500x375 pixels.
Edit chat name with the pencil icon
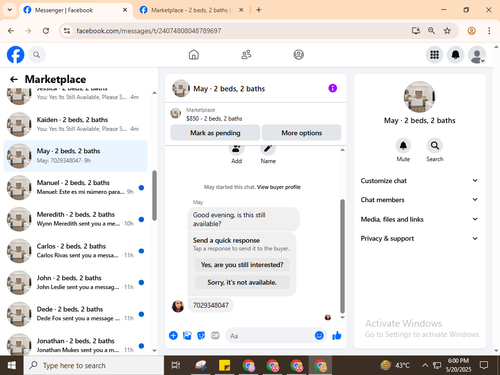pos(268,149)
